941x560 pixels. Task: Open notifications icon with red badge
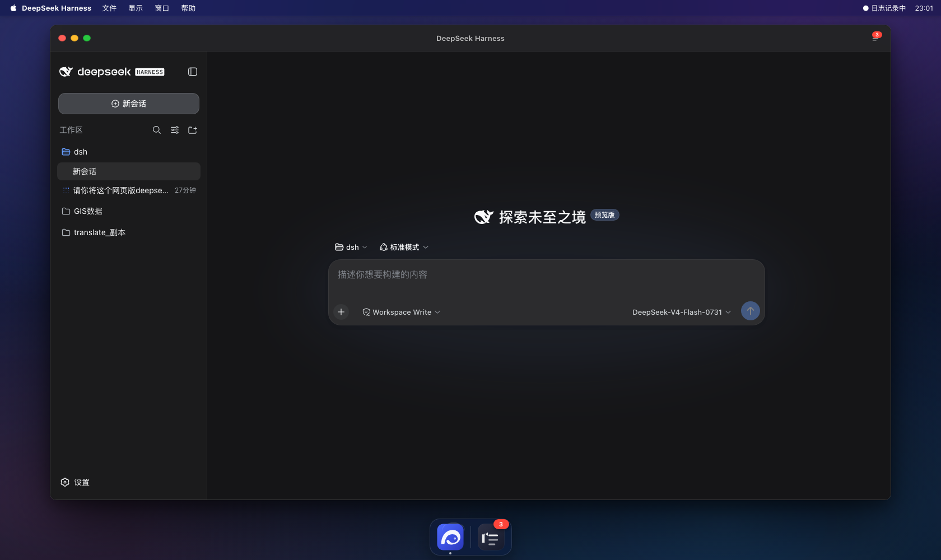(876, 37)
